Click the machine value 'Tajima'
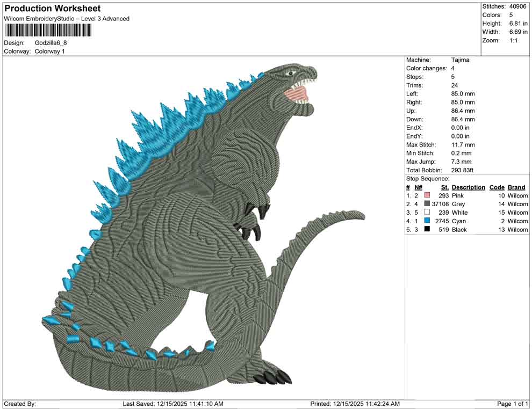Viewport: 532px width, 409px height. [461, 60]
